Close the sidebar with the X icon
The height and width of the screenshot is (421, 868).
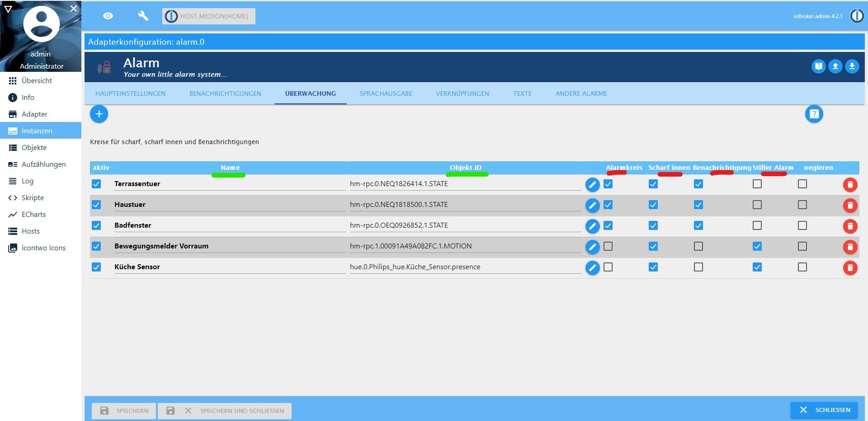pyautogui.click(x=74, y=9)
